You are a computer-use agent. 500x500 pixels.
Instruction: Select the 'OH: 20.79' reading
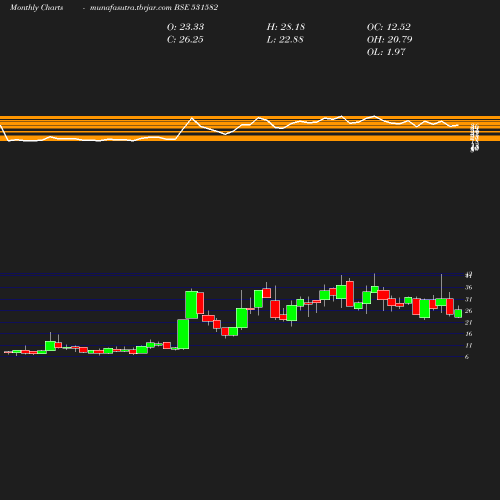(x=389, y=40)
